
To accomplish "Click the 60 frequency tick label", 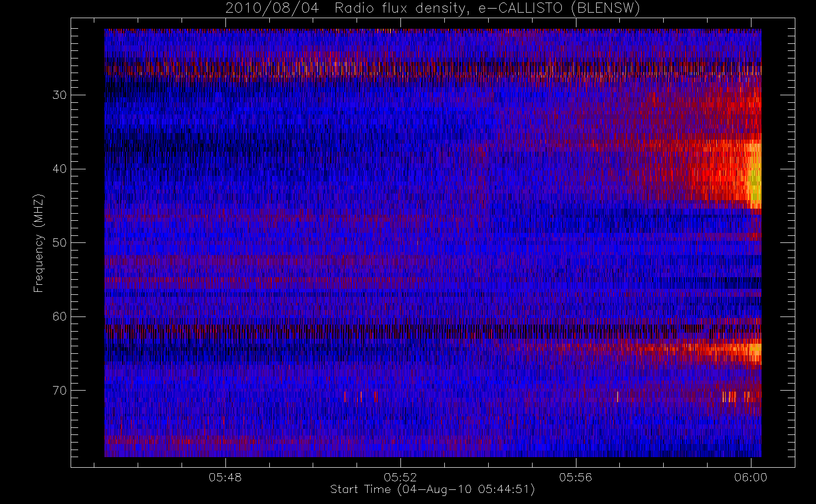I will (x=60, y=317).
